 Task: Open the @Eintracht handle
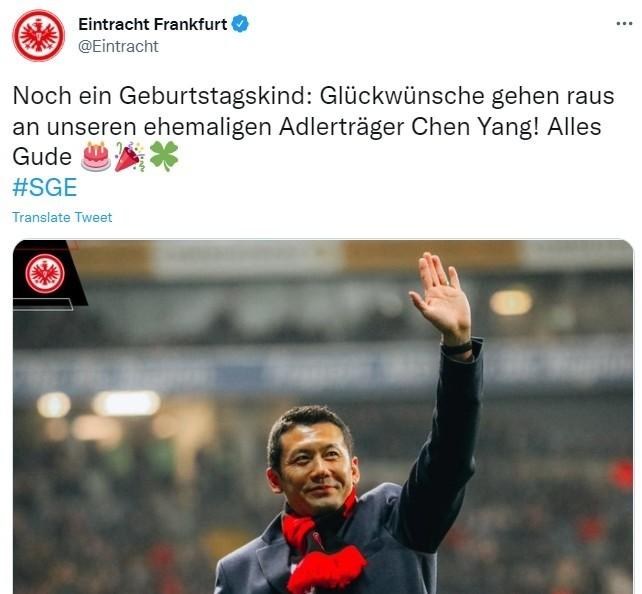coord(118,46)
